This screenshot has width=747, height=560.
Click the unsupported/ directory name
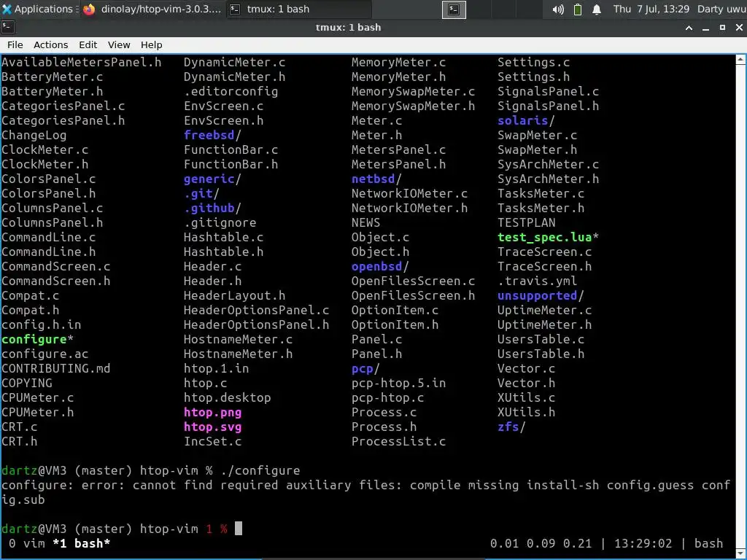[541, 296]
